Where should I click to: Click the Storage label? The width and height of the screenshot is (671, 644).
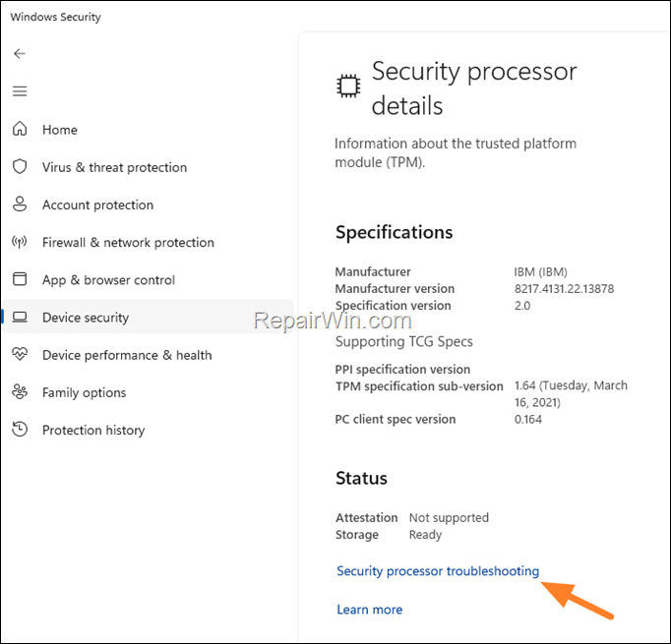(357, 535)
